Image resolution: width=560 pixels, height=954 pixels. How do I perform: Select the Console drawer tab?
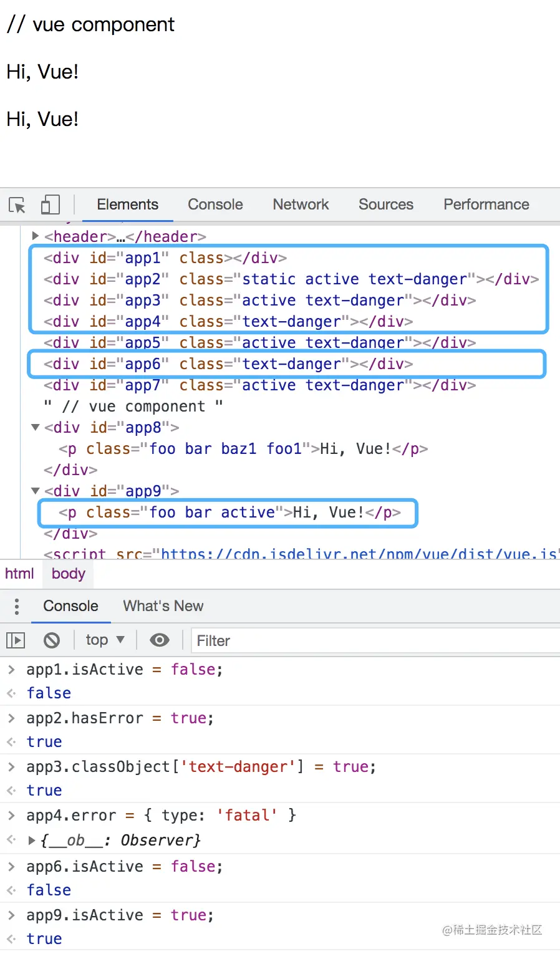70,606
